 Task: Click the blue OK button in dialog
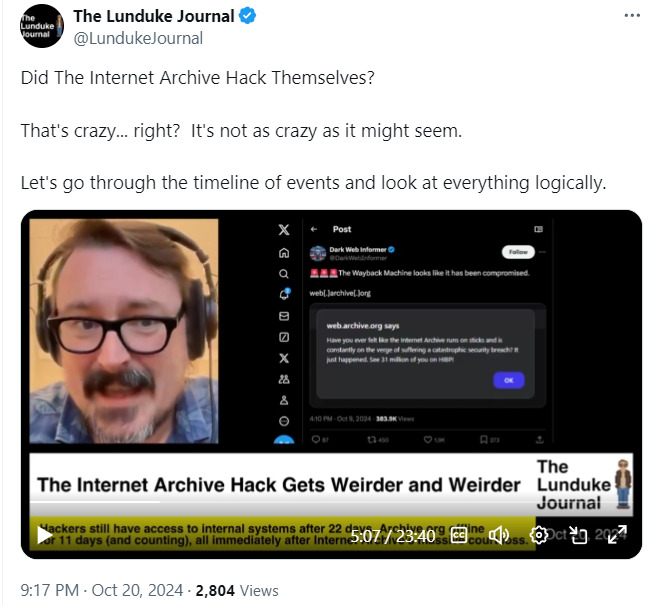(x=509, y=380)
